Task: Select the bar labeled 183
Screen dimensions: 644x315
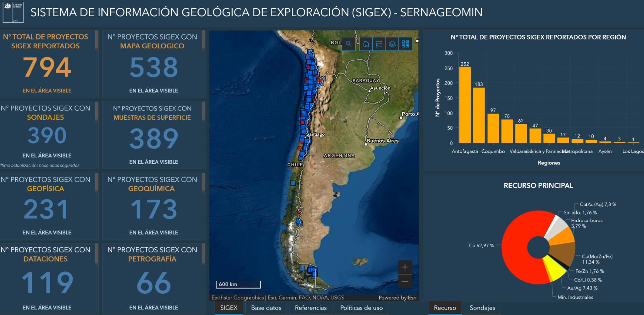Action: click(479, 115)
